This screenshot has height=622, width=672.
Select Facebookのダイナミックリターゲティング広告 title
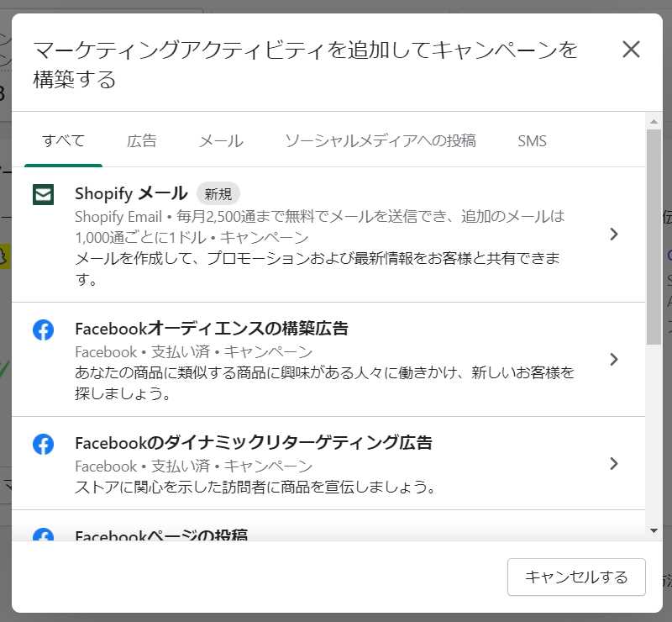click(254, 443)
